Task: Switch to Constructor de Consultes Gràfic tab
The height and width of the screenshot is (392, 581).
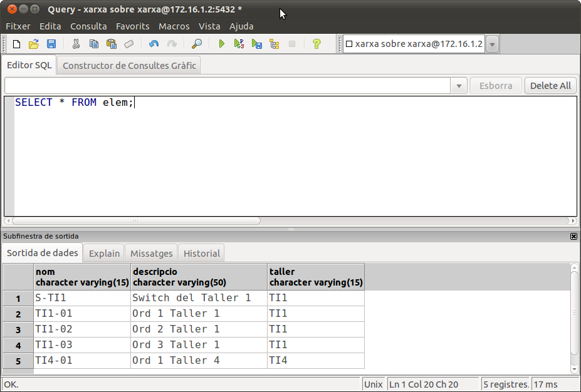Action: click(x=129, y=65)
